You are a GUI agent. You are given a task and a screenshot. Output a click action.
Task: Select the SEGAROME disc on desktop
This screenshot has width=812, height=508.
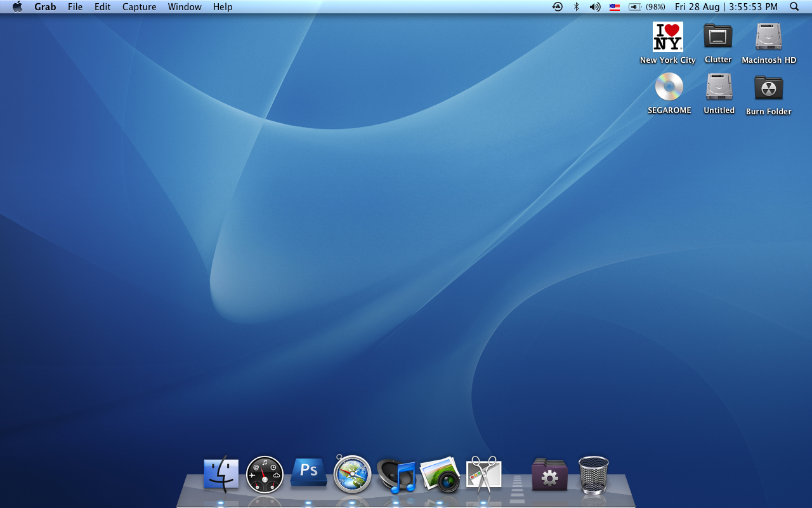click(x=669, y=87)
